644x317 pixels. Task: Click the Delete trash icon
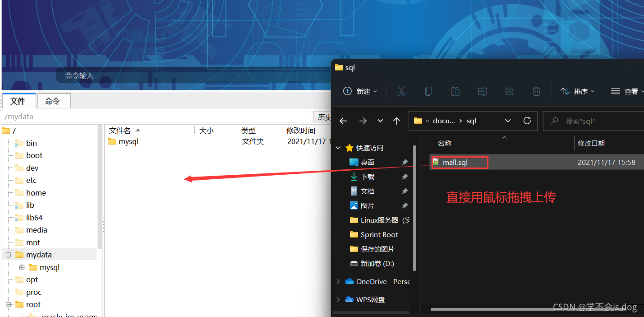(x=536, y=91)
